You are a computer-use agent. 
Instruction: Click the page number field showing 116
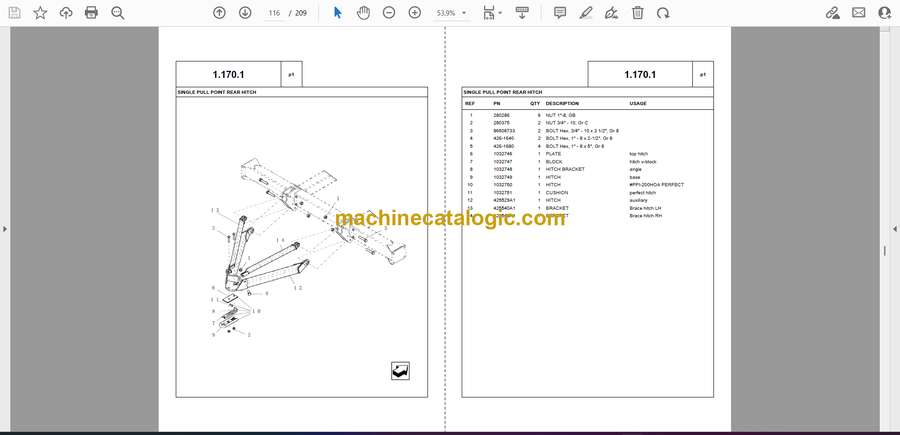pyautogui.click(x=275, y=13)
